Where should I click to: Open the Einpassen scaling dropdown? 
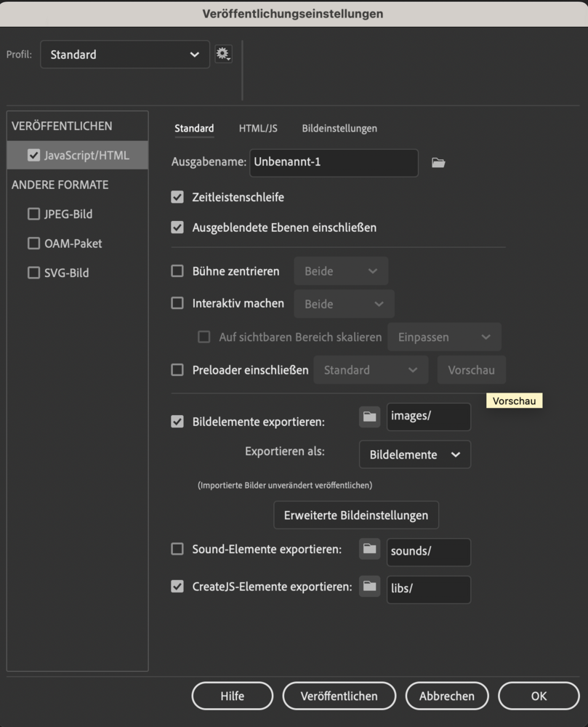(444, 337)
